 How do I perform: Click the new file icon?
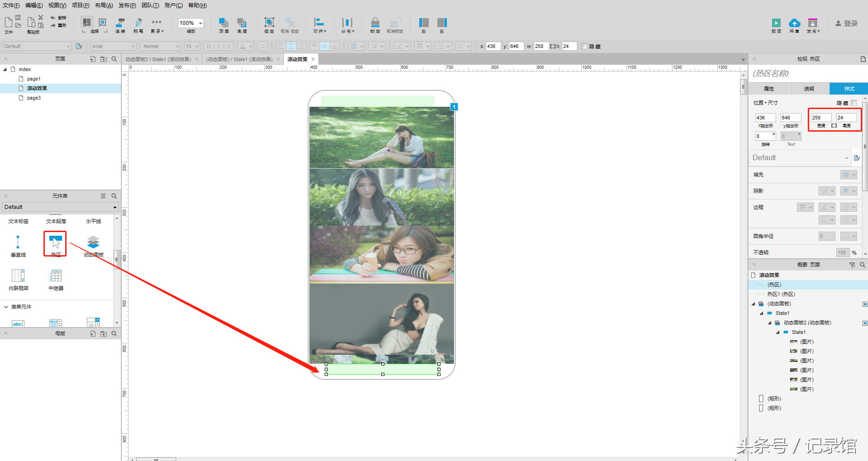9,22
